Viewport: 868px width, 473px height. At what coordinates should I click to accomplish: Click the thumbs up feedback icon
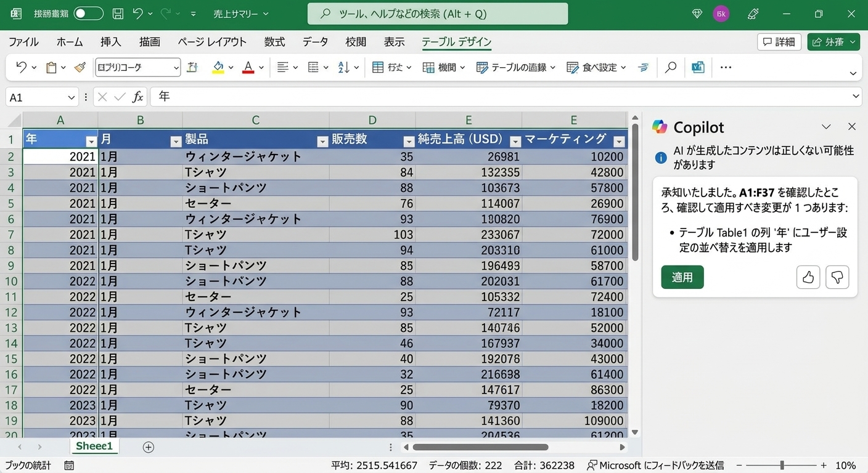coord(808,277)
